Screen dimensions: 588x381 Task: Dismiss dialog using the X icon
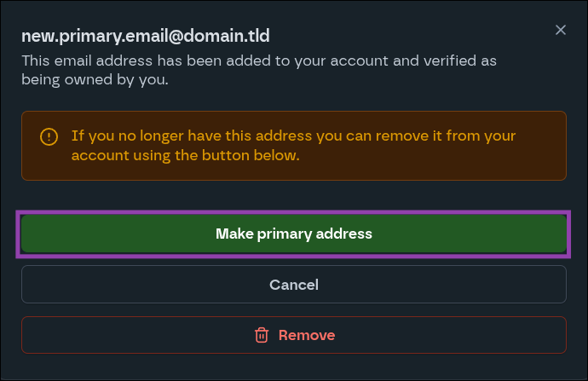coord(560,31)
